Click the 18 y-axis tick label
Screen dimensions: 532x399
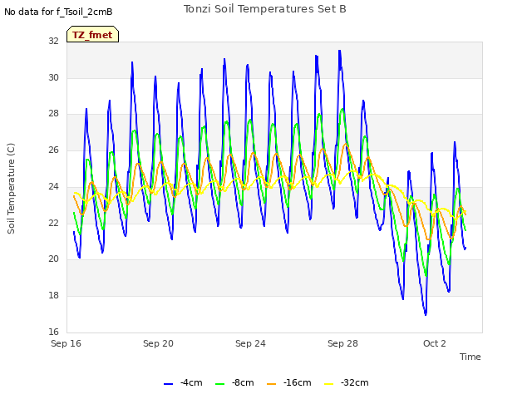coord(53,296)
